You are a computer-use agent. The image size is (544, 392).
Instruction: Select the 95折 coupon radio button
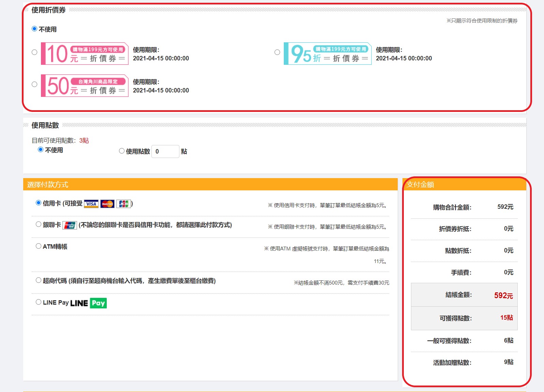pos(277,52)
